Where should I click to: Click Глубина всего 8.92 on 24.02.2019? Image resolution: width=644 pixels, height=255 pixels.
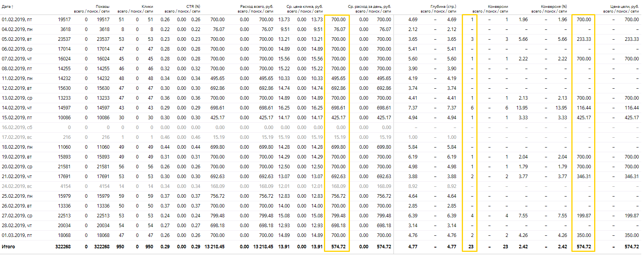pyautogui.click(x=413, y=186)
